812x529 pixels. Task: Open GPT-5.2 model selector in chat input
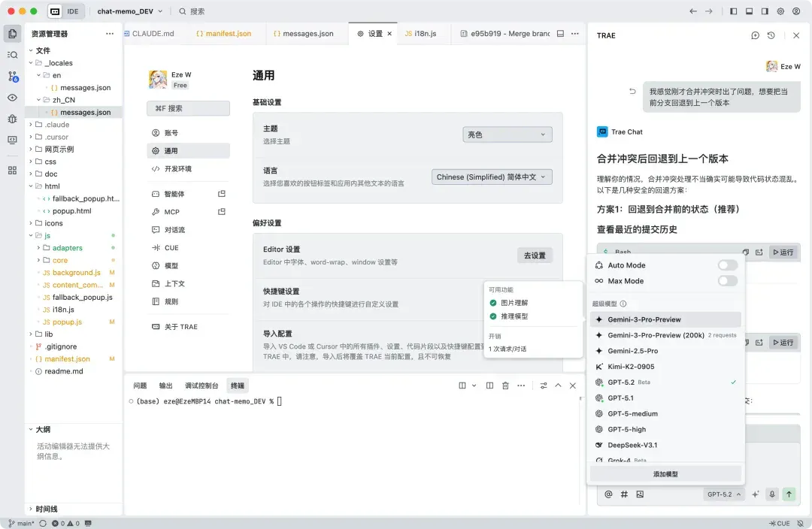click(723, 494)
